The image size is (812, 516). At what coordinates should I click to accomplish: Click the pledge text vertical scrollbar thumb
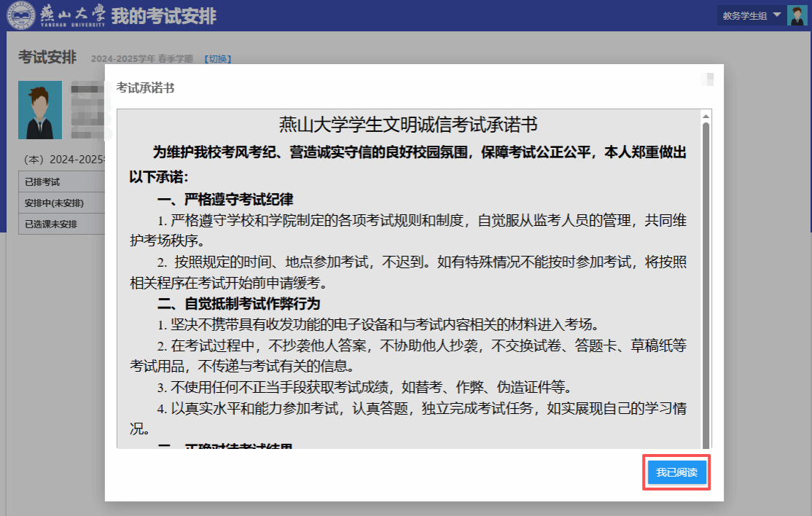coord(706,284)
